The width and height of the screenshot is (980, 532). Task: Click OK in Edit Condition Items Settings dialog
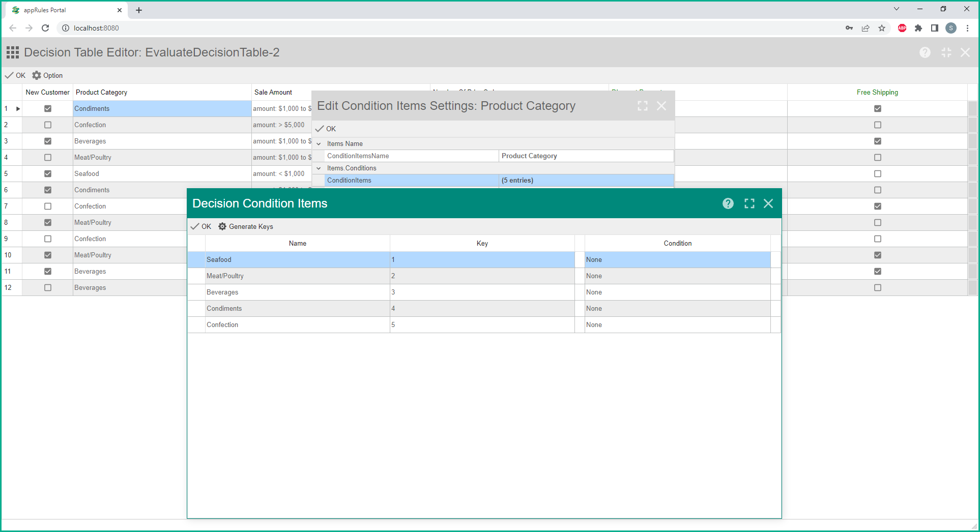[x=326, y=129]
